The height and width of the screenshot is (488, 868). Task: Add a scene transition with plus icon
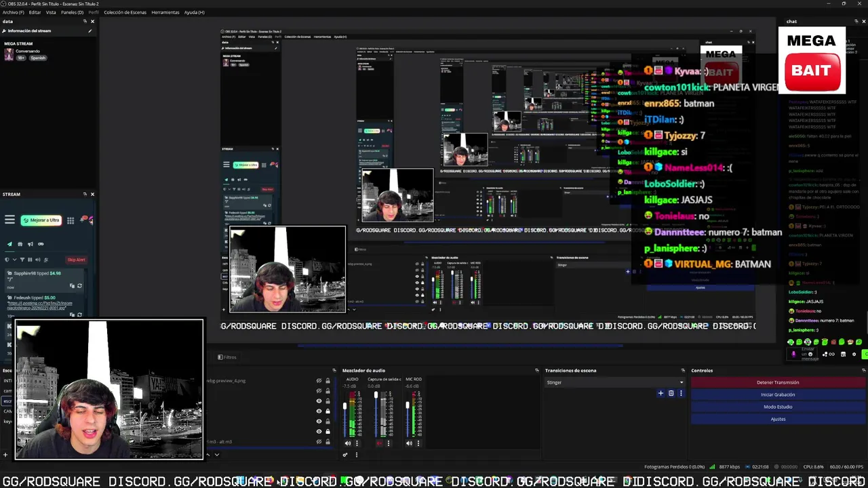coord(660,393)
